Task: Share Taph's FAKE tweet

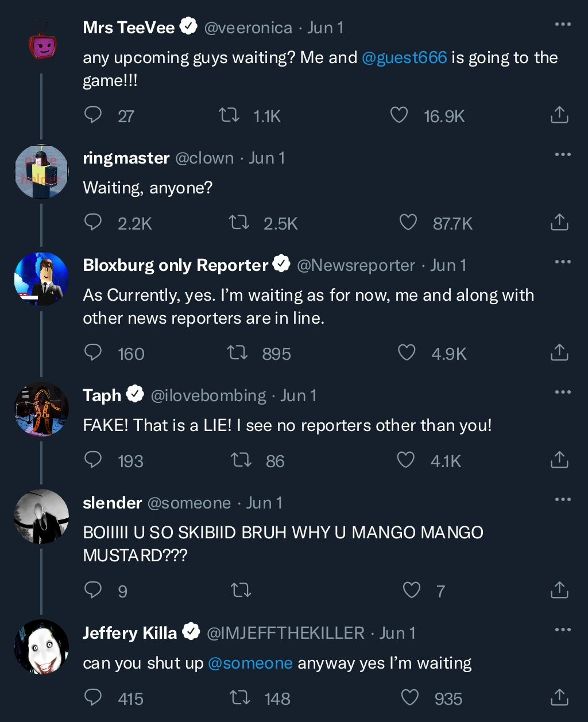Action: [x=559, y=460]
